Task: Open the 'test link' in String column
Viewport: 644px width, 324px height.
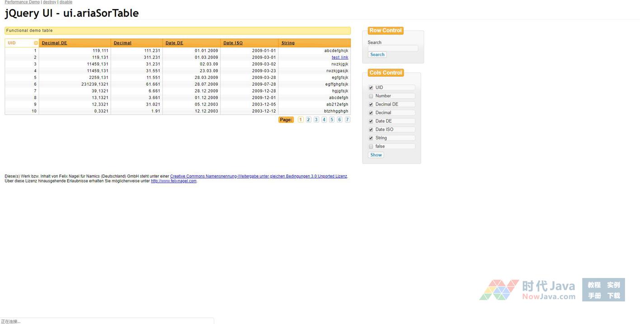Action: (x=339, y=57)
